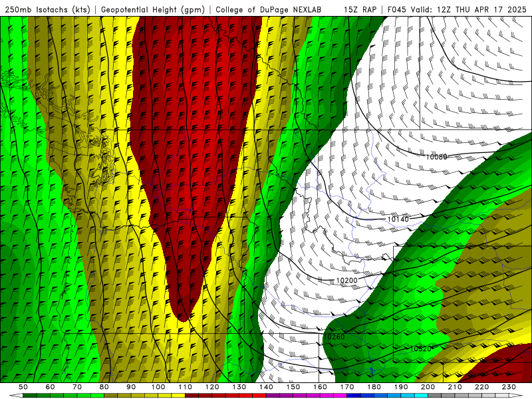Viewport: 532px width, 399px height.
Task: Click the 120 value on the color scale
Action: 212,387
